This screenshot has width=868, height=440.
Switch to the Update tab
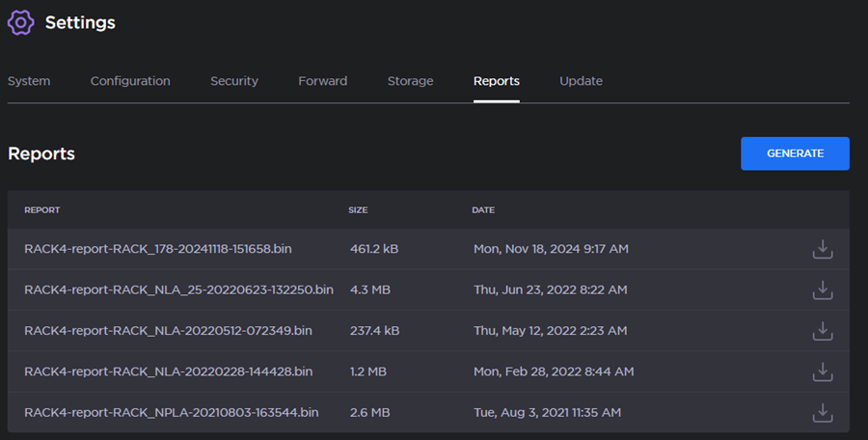tap(581, 81)
